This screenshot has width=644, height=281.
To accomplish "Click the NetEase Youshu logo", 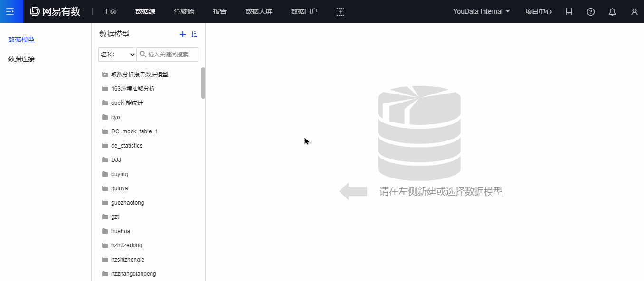I will coord(56,11).
